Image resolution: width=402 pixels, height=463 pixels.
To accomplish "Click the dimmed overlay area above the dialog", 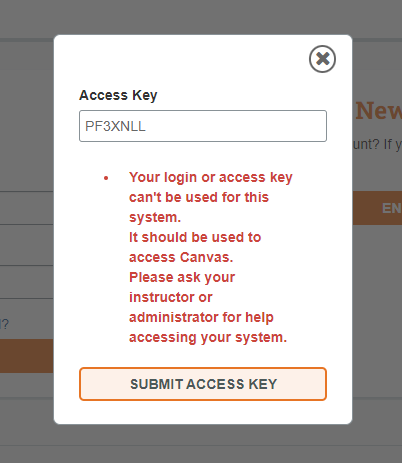I will pyautogui.click(x=201, y=17).
